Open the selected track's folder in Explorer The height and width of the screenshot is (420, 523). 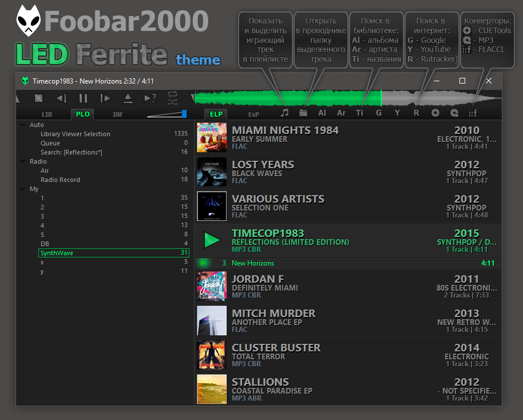click(x=303, y=113)
